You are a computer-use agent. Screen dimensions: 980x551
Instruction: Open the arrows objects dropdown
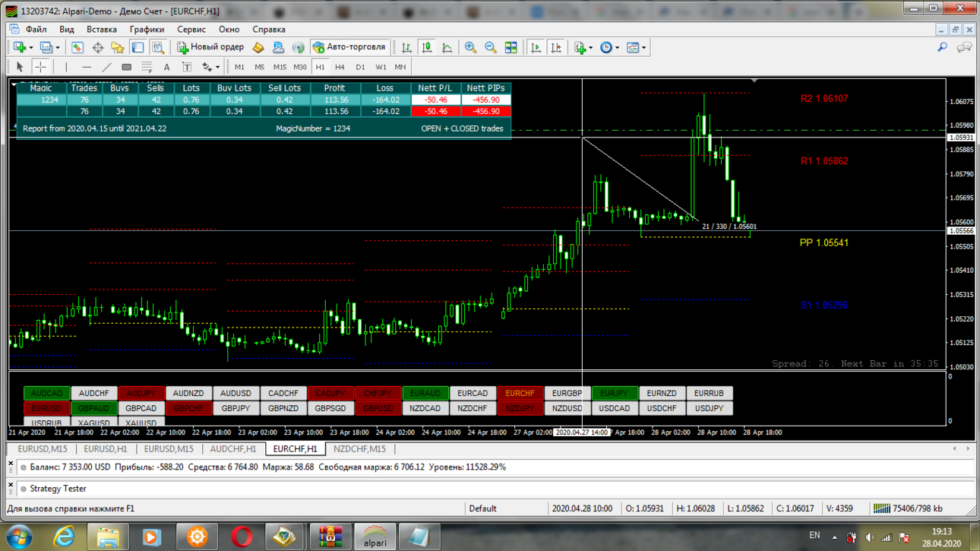[x=210, y=67]
